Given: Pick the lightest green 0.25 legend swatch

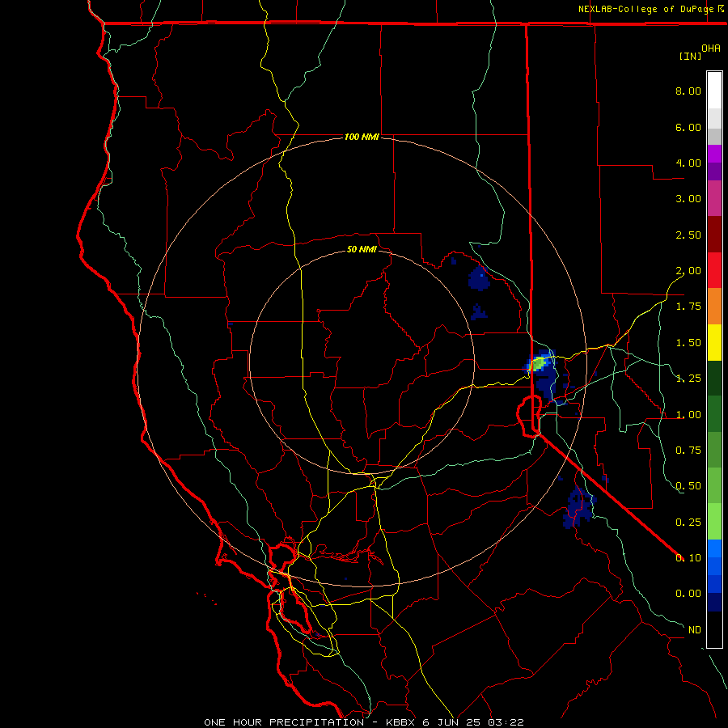Looking at the screenshot, I should 714,522.
